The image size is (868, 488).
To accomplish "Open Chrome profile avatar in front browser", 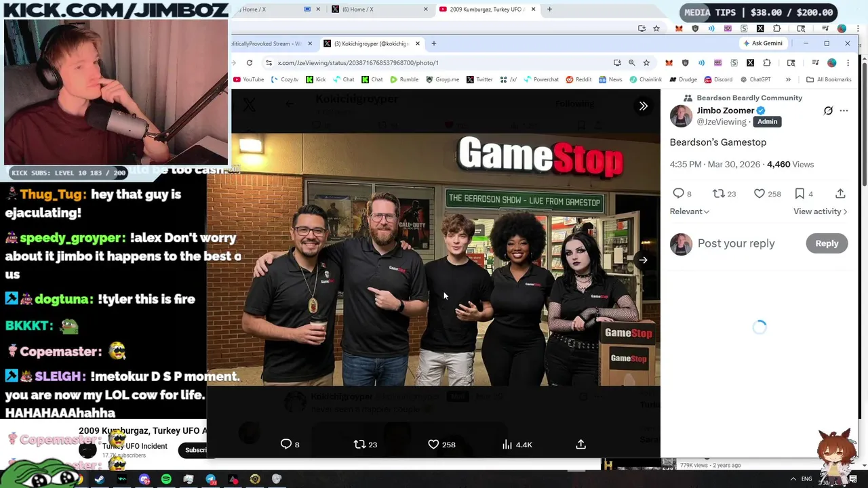I will (x=831, y=62).
